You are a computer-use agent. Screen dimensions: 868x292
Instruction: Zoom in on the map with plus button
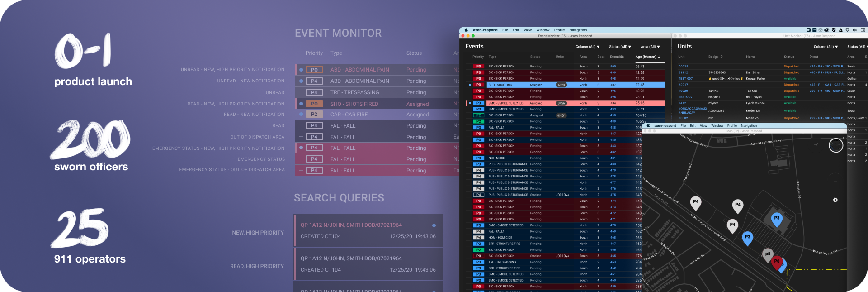point(835,163)
